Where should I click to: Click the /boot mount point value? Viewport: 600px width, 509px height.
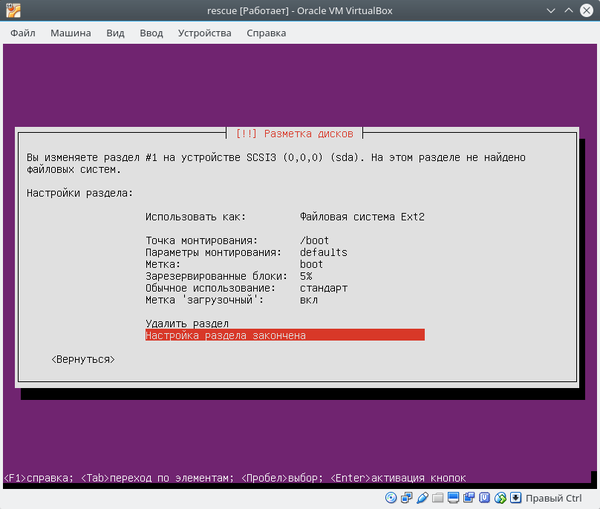click(314, 241)
